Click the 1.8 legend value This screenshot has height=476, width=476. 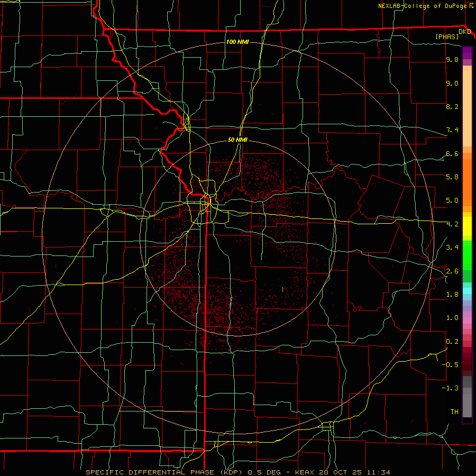(452, 295)
